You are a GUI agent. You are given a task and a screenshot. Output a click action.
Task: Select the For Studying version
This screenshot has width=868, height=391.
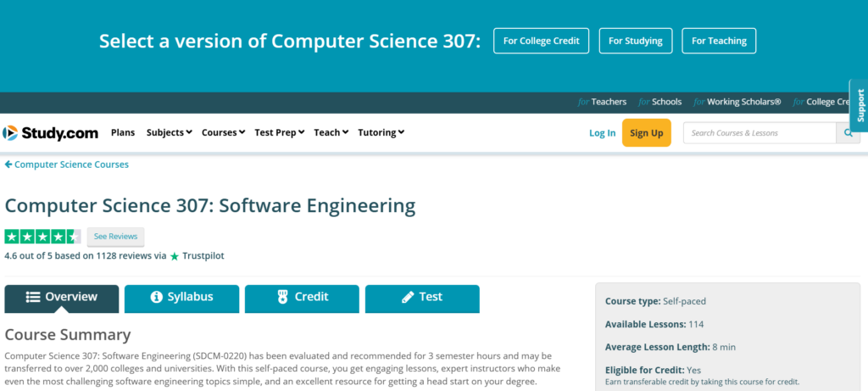tap(636, 41)
